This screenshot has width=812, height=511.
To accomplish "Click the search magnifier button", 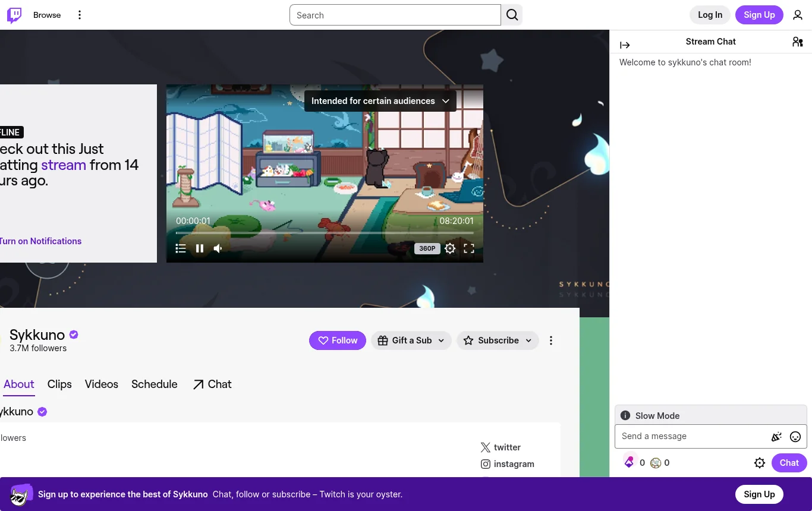I will (x=512, y=15).
